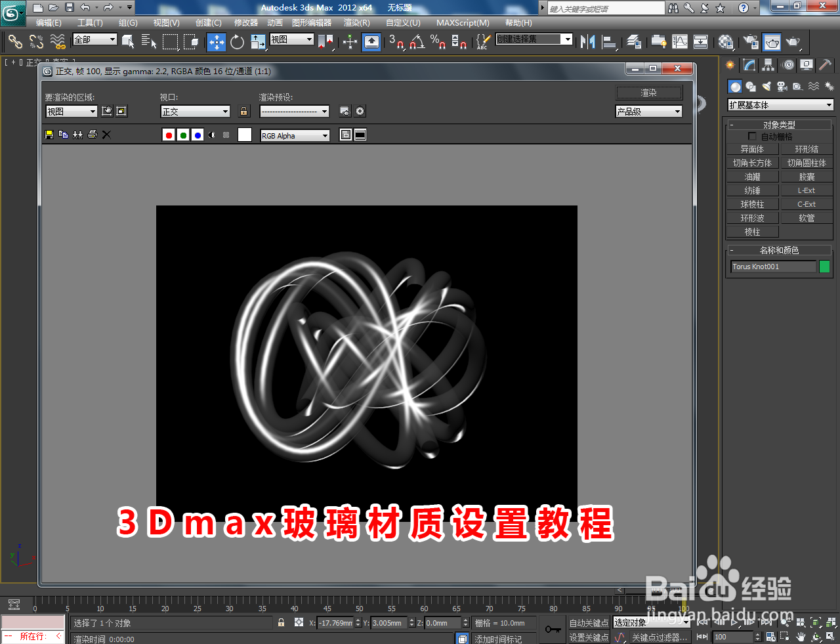Activate the Zoom Extents tool
The width and height of the screenshot is (840, 644).
pos(815,622)
